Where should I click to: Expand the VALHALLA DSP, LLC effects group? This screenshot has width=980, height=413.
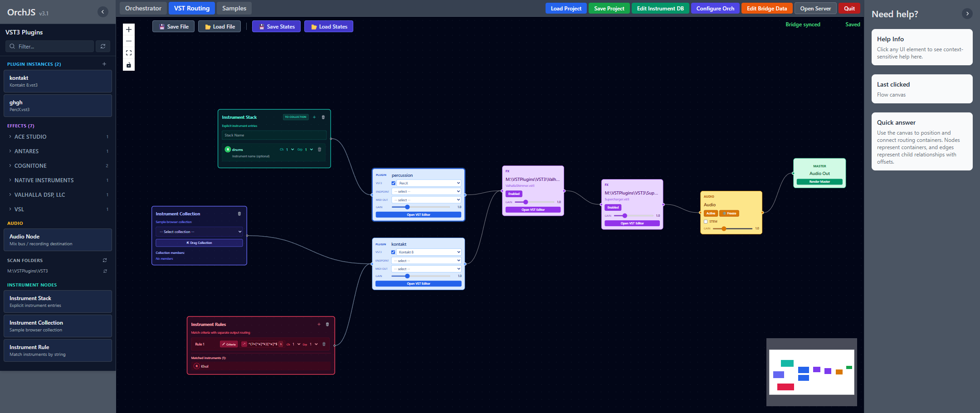coord(58,194)
